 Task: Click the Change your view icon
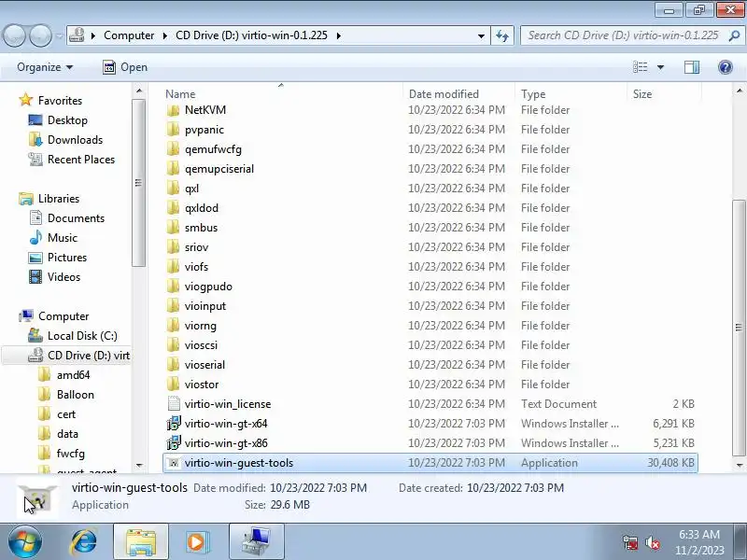click(x=640, y=67)
